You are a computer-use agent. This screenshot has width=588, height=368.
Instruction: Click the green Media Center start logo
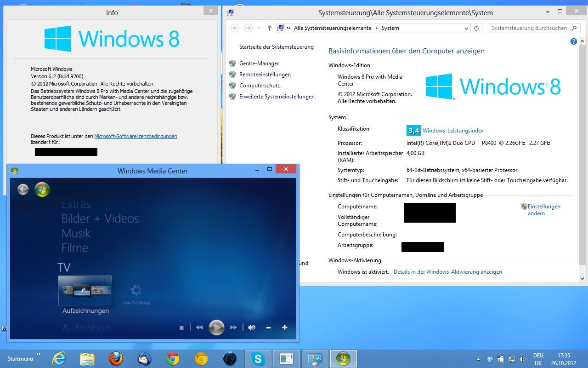point(42,189)
